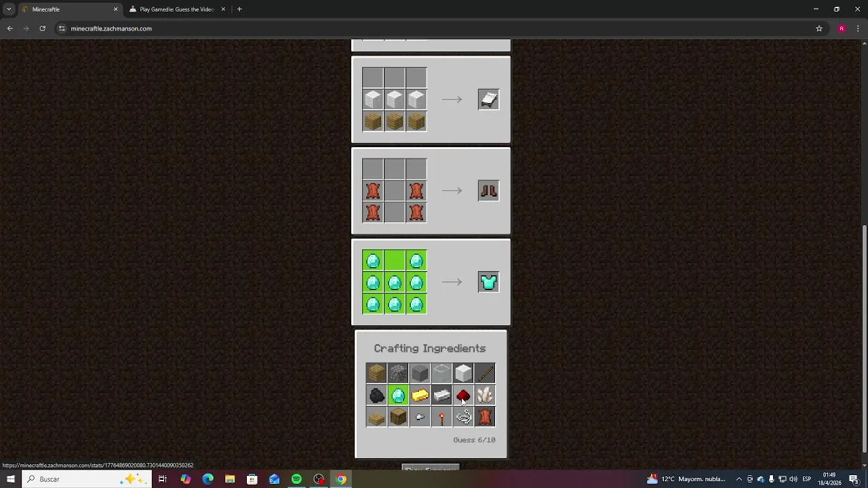This screenshot has height=488, width=868.
Task: Pick the oak slab ingredient
Action: click(x=376, y=417)
